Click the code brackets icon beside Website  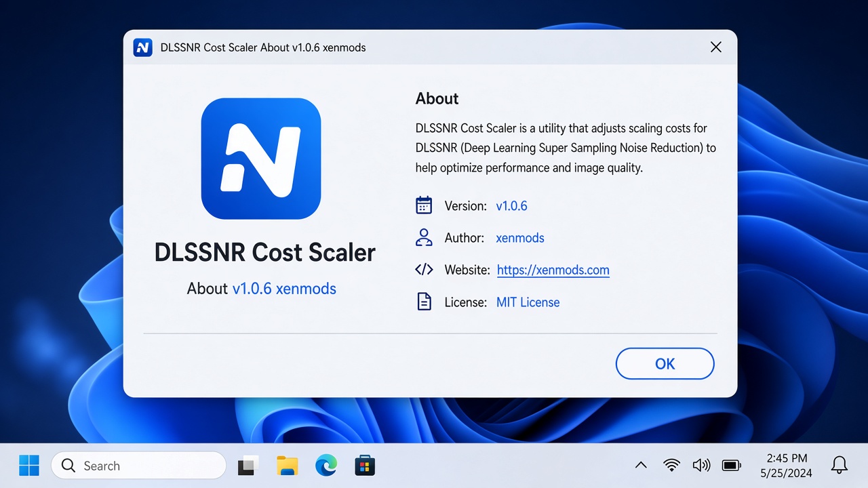click(x=424, y=270)
